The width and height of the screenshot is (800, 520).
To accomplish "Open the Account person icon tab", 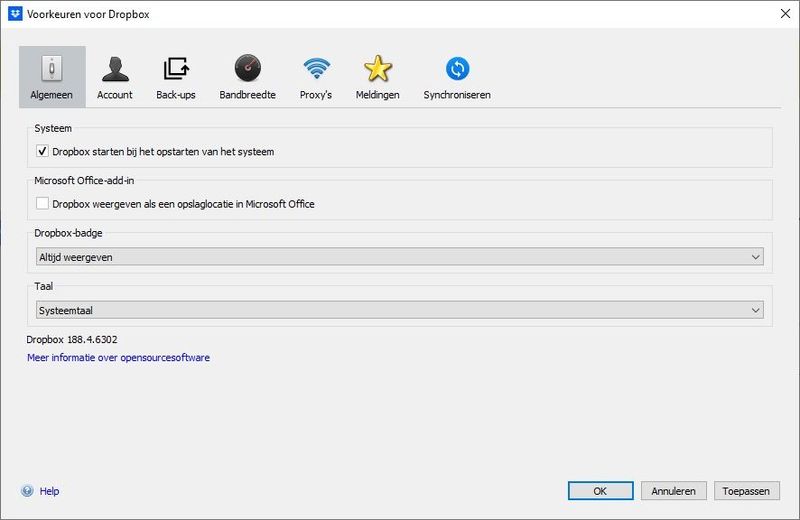I will click(x=115, y=77).
